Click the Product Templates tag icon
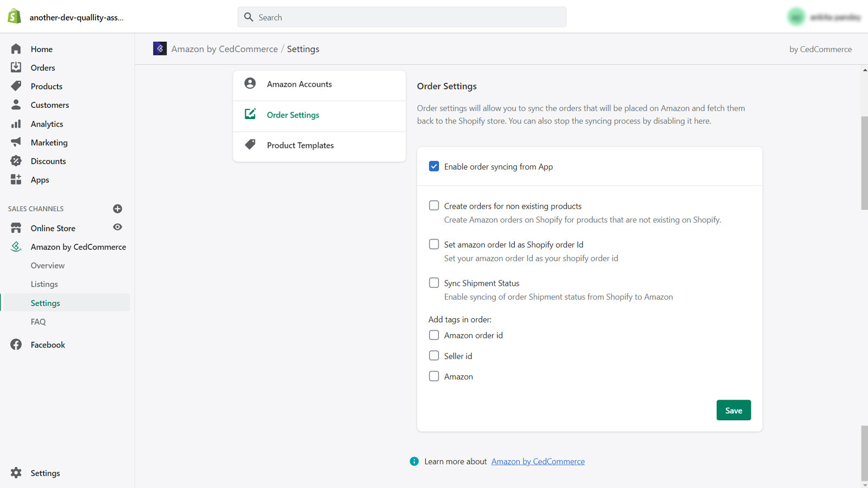868x488 pixels. coord(250,145)
